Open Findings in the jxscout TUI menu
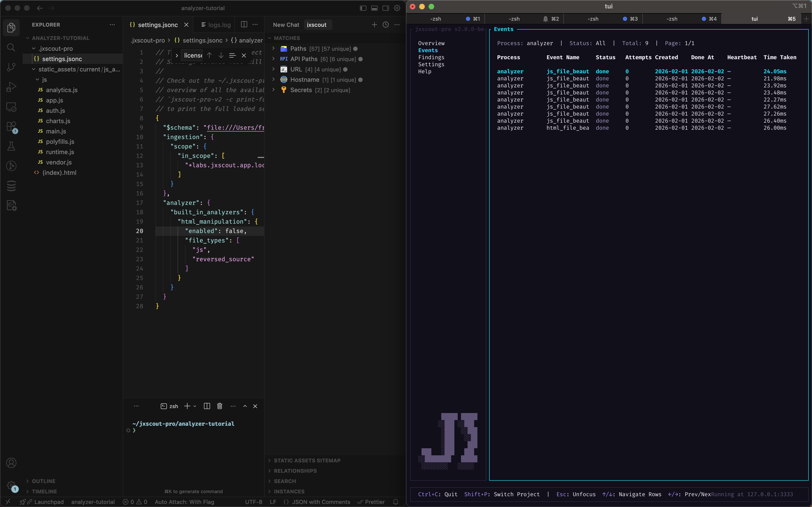 click(431, 57)
